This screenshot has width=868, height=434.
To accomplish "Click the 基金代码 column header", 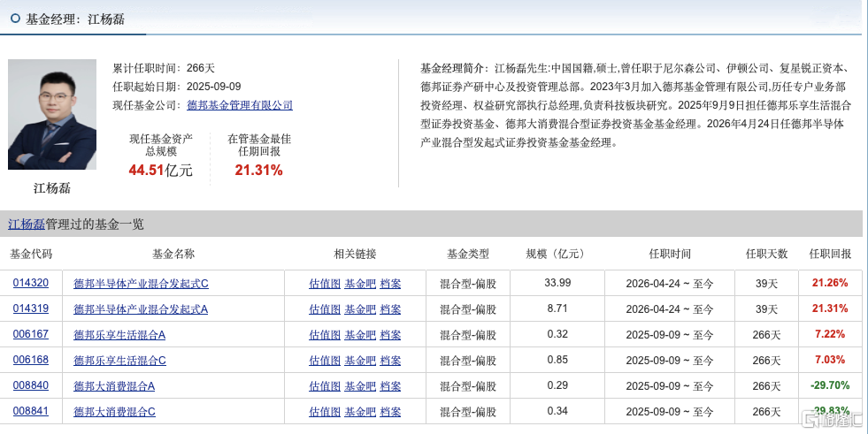I will 31,254.
